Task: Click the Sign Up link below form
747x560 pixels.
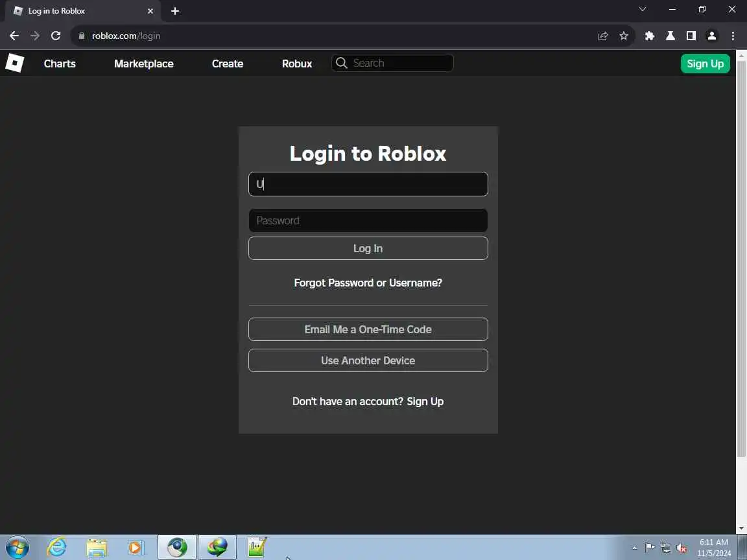Action: click(425, 401)
